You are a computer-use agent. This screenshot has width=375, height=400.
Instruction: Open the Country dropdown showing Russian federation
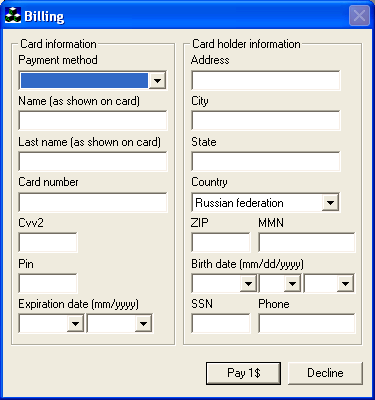click(266, 202)
